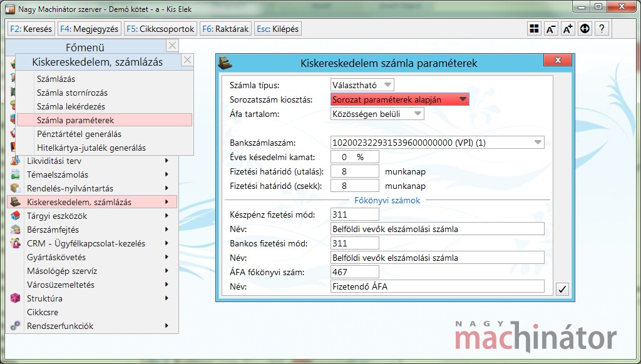Select Számla paraméterek menu item
641x364 pixels.
click(x=105, y=120)
